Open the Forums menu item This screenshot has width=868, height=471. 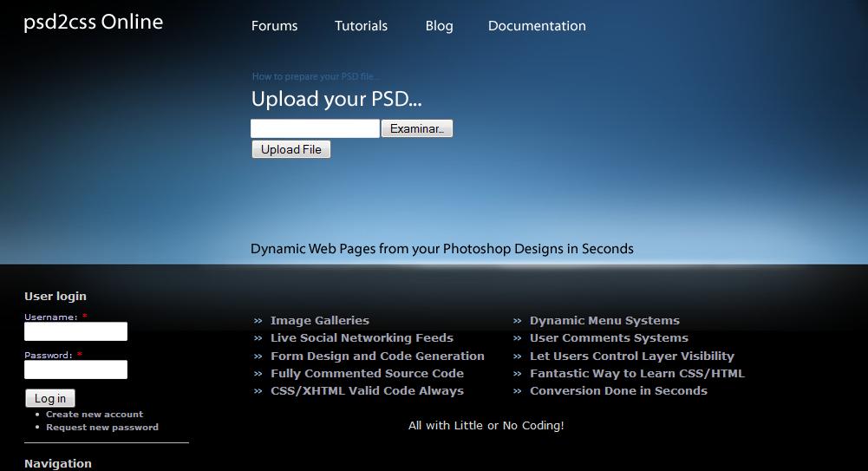click(275, 26)
